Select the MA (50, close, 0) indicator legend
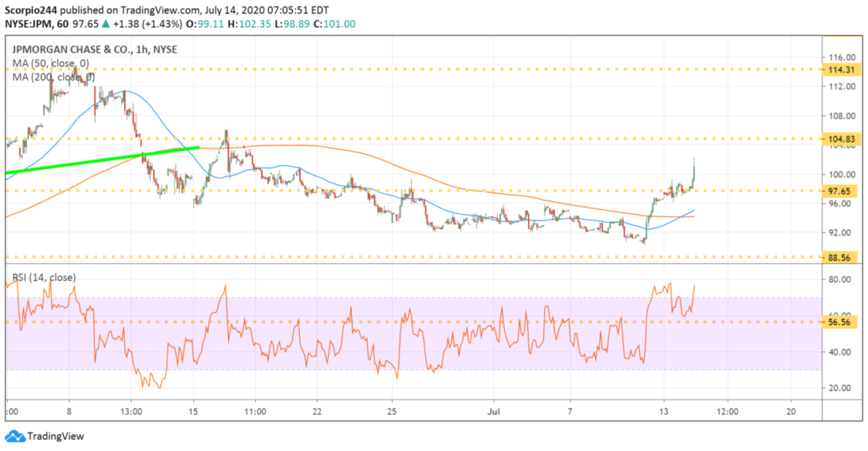Image resolution: width=868 pixels, height=451 pixels. [x=51, y=63]
